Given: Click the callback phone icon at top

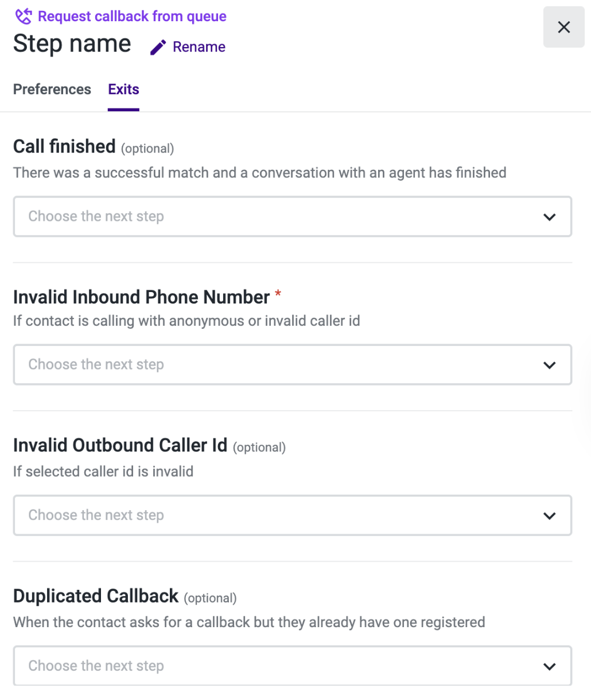Looking at the screenshot, I should tap(23, 17).
